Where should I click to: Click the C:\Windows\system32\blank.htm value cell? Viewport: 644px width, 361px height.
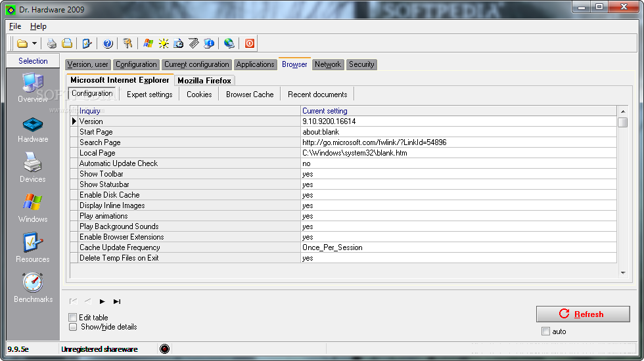pos(459,153)
